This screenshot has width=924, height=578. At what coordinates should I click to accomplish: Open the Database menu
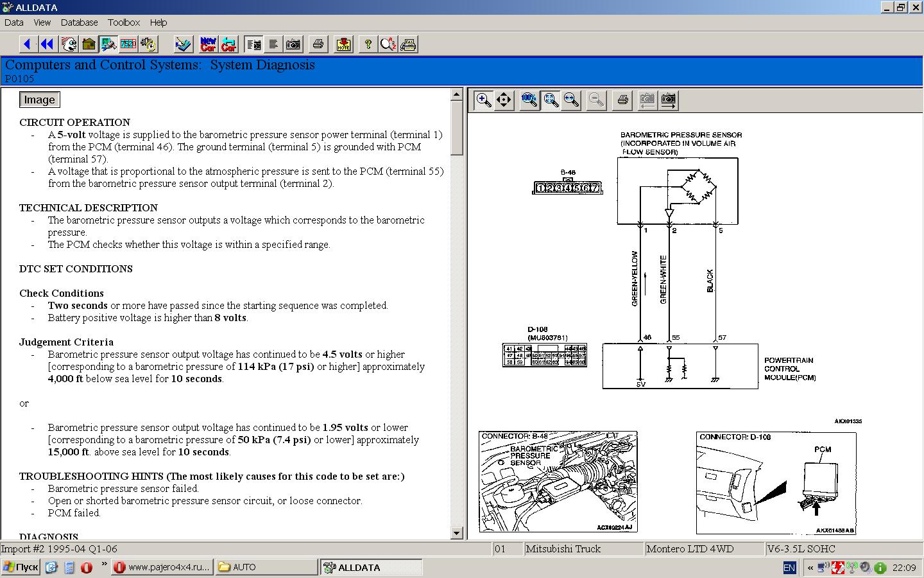click(x=79, y=22)
